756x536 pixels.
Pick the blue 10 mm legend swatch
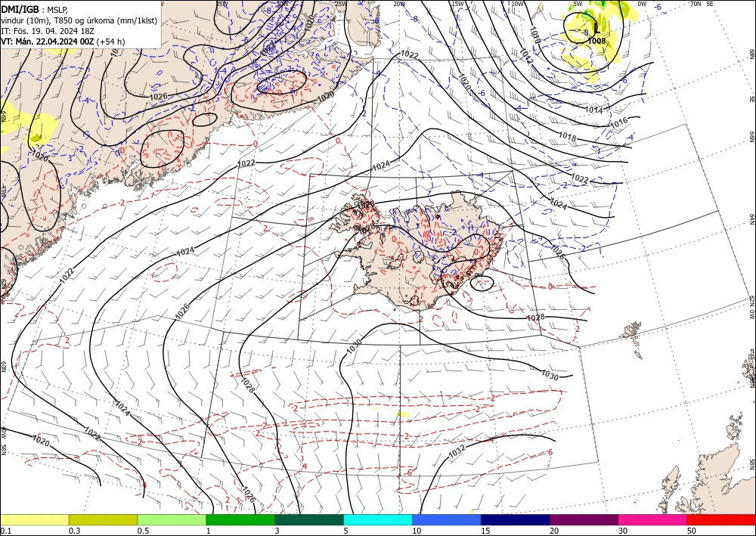coord(447,519)
